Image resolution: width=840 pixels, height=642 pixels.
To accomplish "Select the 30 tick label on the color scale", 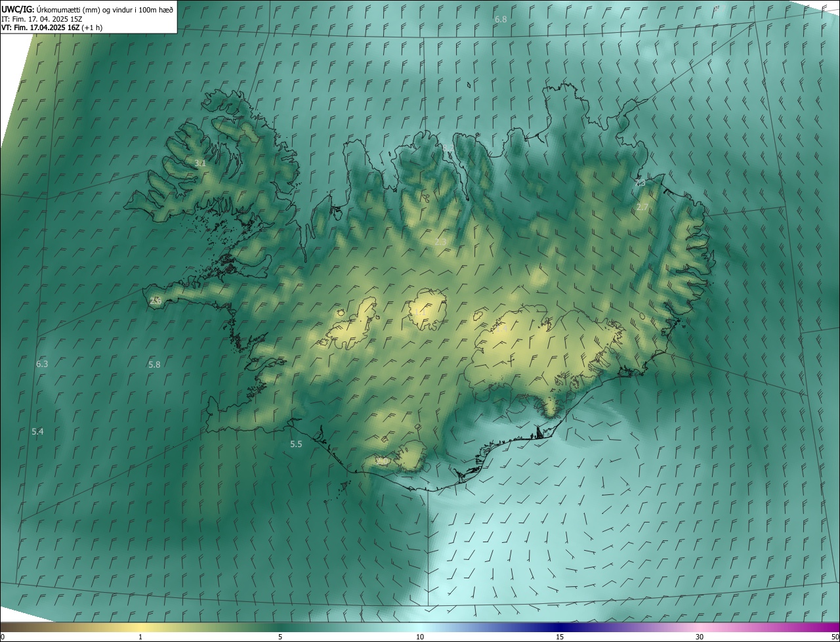I will [x=700, y=637].
